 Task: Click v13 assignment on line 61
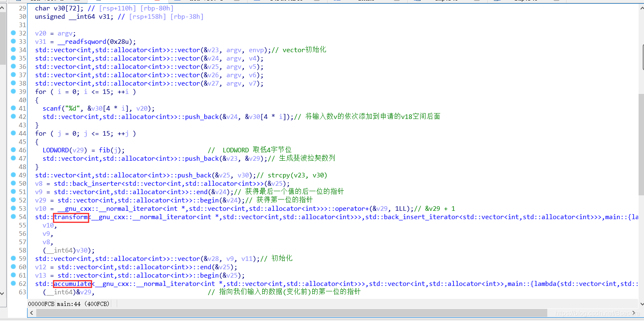point(140,276)
